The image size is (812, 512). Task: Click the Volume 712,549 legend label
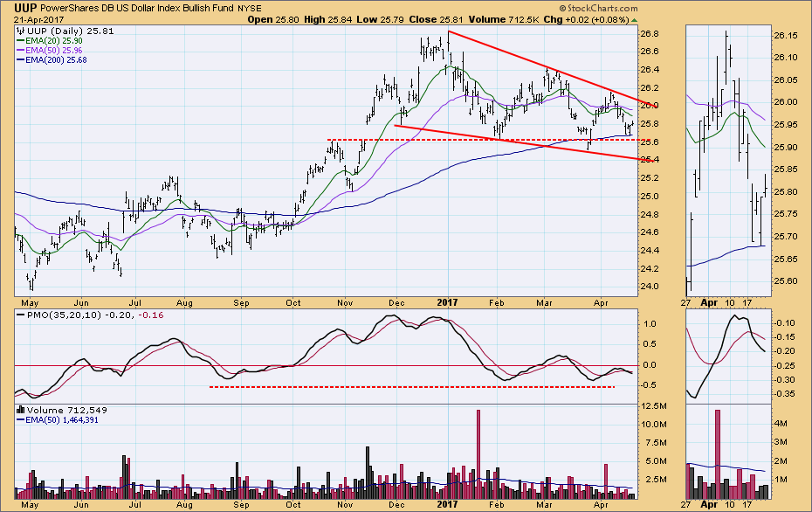67,410
